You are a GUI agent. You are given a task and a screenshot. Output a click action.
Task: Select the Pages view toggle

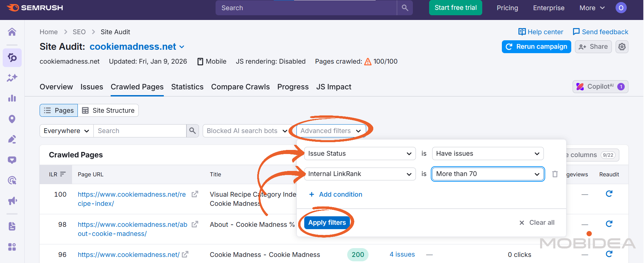click(59, 110)
